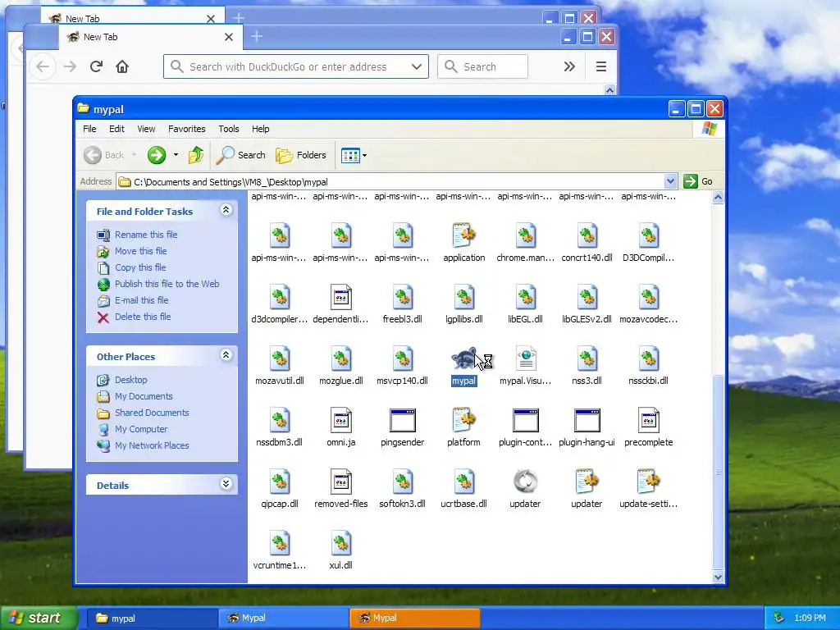Select the mozglue.dll file
Viewport: 840px width, 630px height.
[x=340, y=366]
